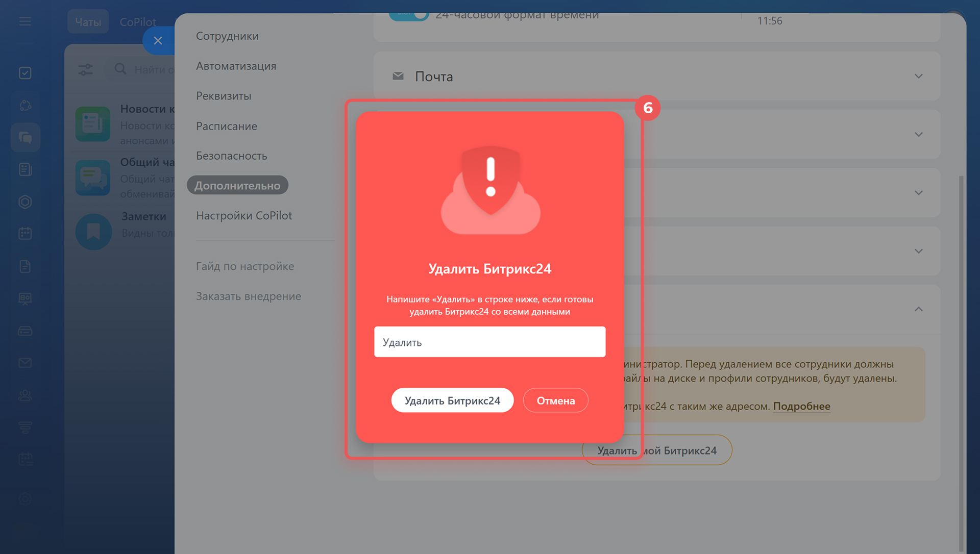
Task: Click the Удалить мой Битрикс24 button
Action: pos(657,450)
